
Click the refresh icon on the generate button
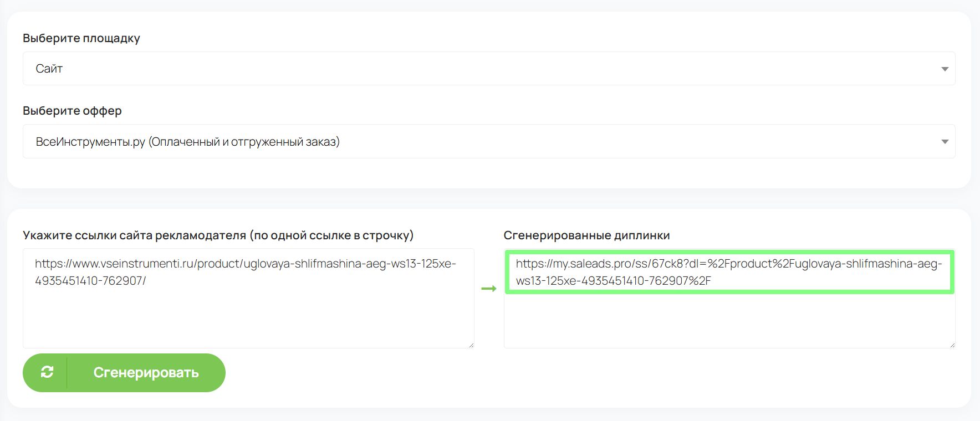point(47,372)
